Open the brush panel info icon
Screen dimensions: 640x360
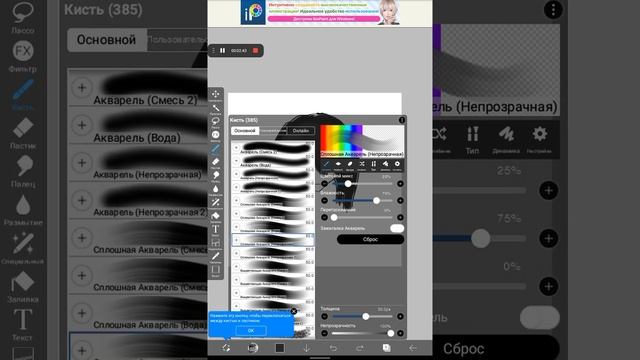402,120
